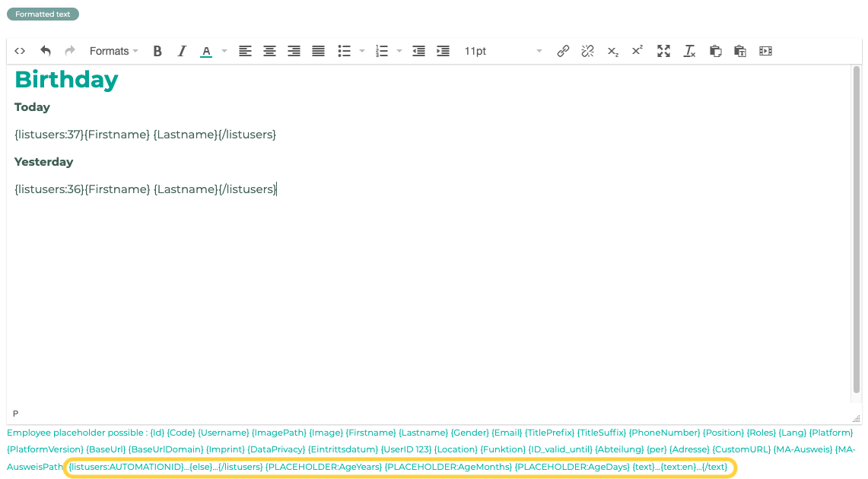Click the {CustomURL} placeholder
This screenshot has height=479, width=868.
pyautogui.click(x=741, y=449)
